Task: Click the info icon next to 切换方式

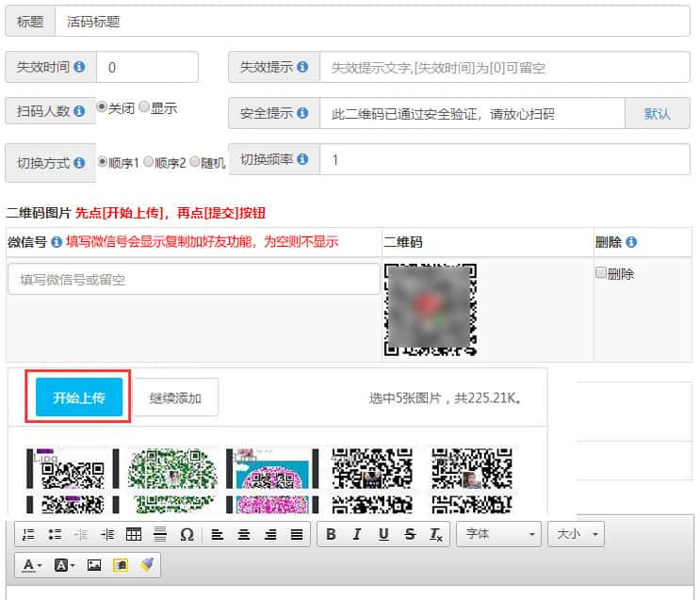Action: [79, 163]
